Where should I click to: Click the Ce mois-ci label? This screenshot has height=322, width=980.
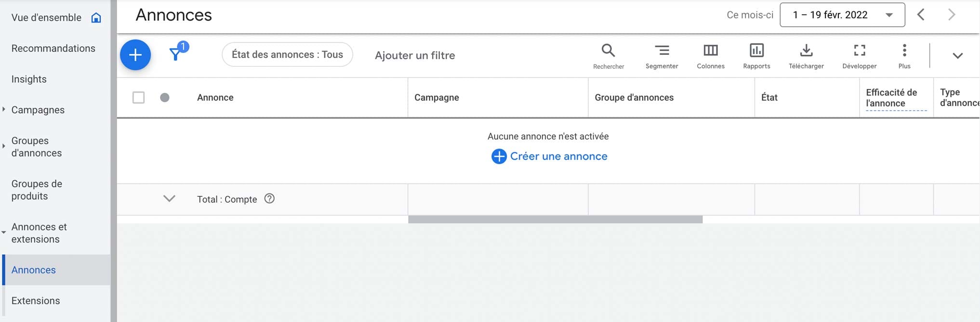coord(750,15)
